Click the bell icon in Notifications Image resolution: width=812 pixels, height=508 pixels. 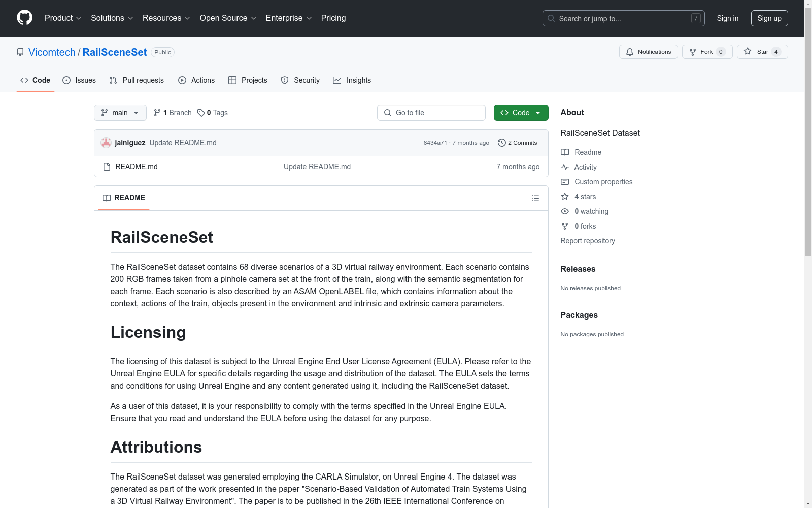coord(630,52)
